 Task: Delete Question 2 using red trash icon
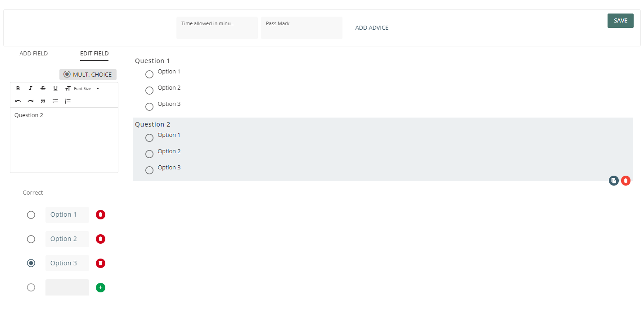pos(626,181)
